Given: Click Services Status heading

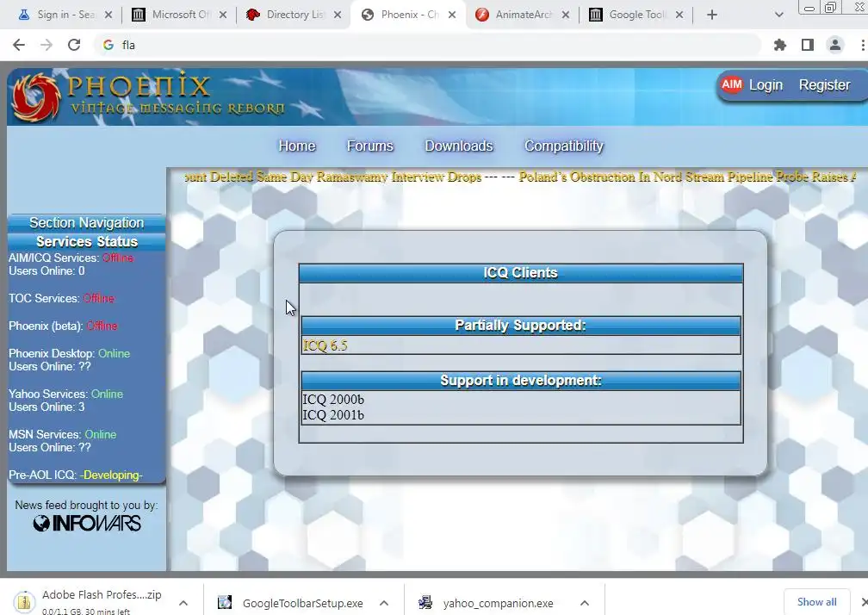Looking at the screenshot, I should 86,241.
